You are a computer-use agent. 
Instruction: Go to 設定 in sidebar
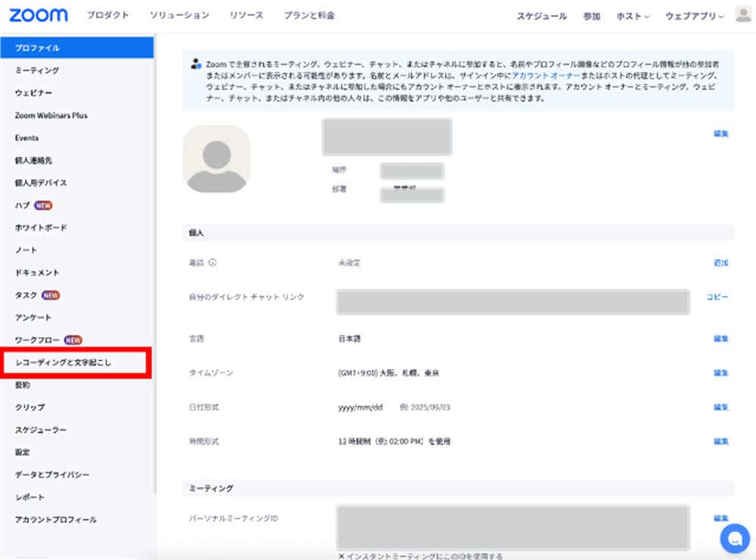tap(23, 452)
